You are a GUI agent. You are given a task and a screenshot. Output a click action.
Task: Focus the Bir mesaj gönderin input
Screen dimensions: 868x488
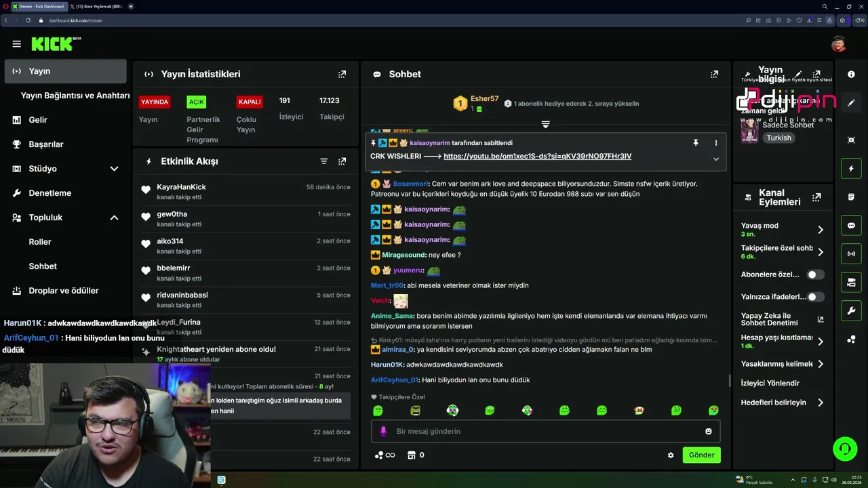pos(546,431)
